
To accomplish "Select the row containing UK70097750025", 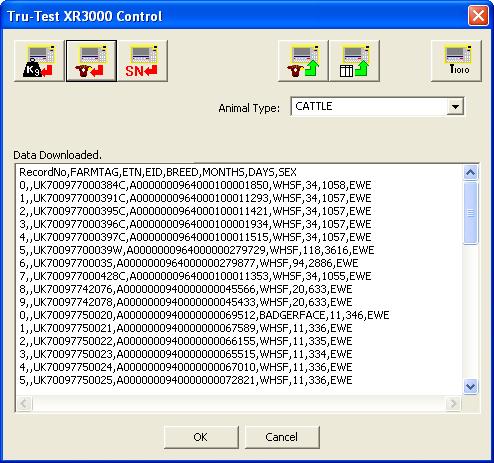I will coord(186,380).
